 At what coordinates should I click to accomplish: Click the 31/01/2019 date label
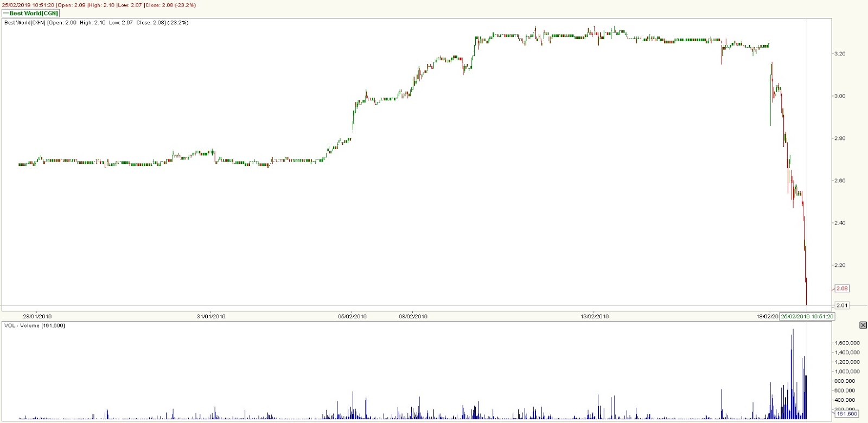tap(212, 316)
